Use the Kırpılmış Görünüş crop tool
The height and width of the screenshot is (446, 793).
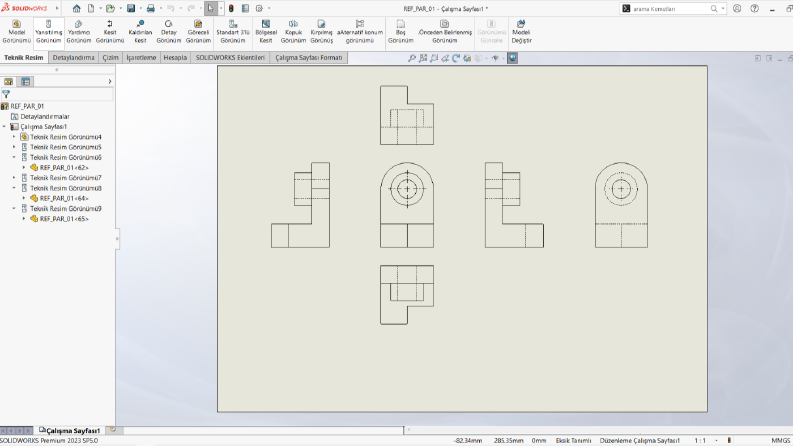click(x=322, y=32)
